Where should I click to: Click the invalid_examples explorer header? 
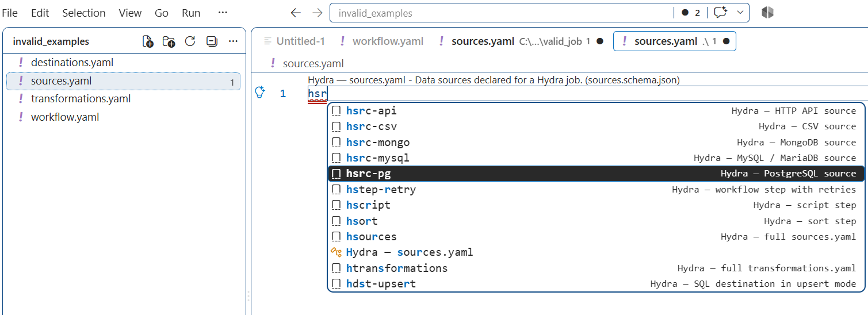point(51,41)
